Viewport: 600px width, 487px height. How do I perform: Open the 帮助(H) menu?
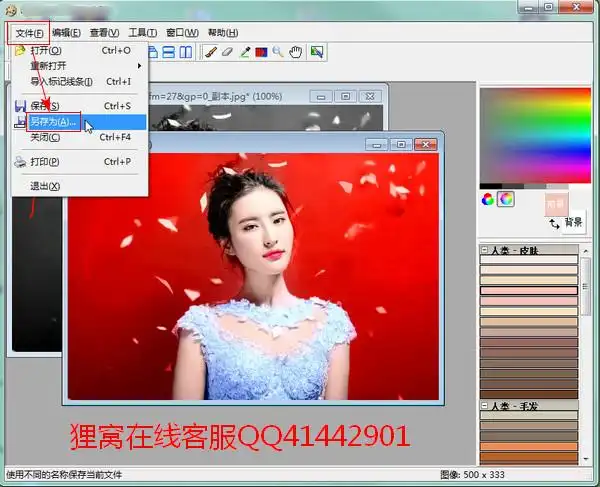pyautogui.click(x=223, y=33)
